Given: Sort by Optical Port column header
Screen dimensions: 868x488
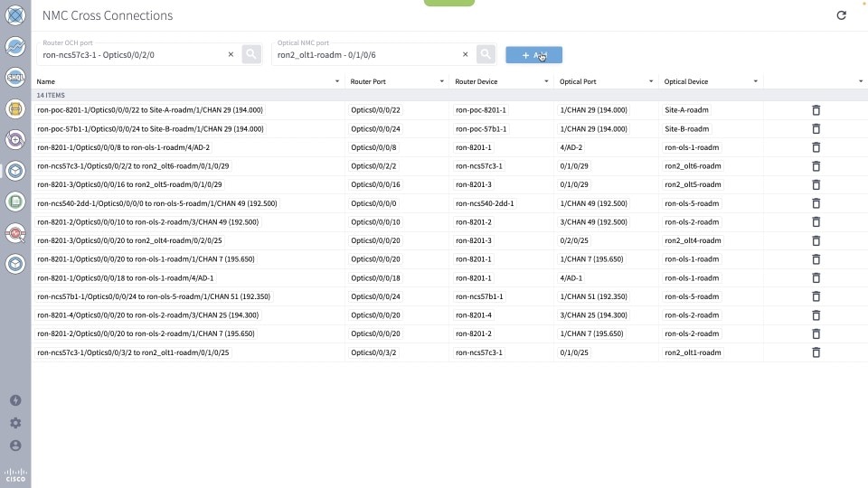Looking at the screenshot, I should (x=578, y=81).
